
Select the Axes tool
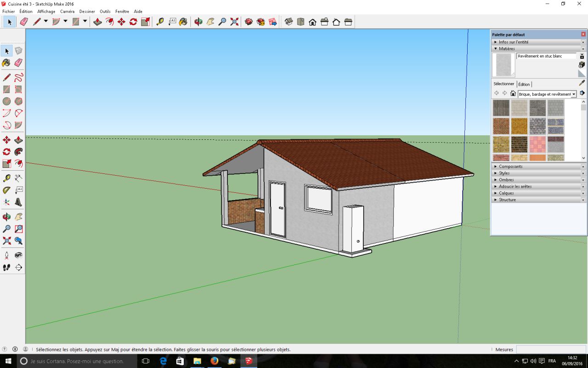point(6,202)
